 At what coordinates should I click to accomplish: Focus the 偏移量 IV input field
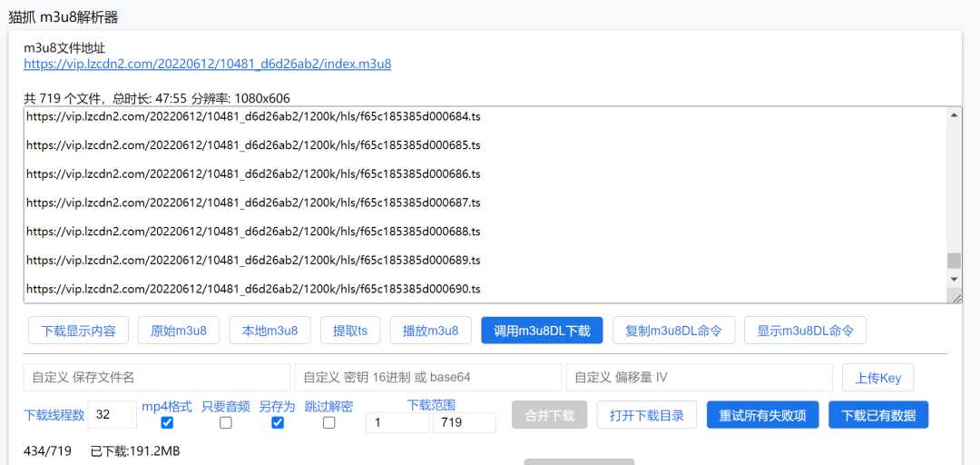(700, 378)
